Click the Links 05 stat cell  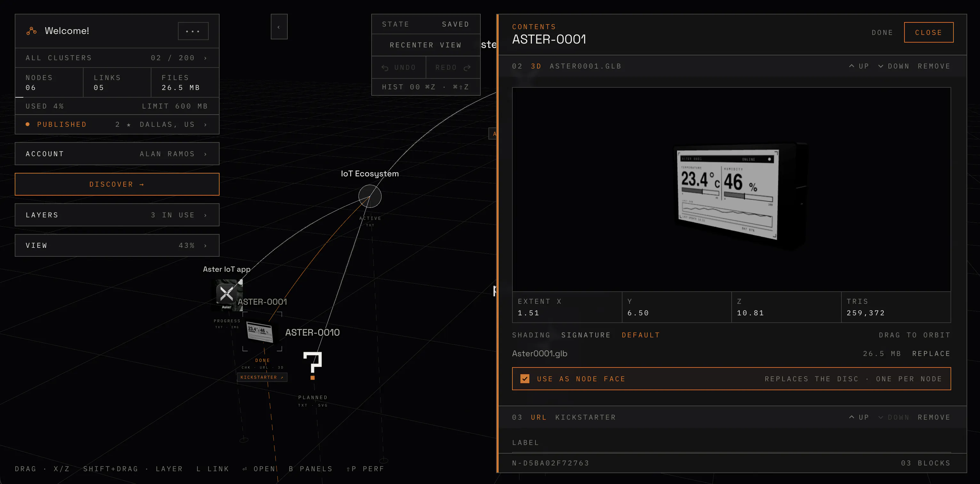click(117, 83)
